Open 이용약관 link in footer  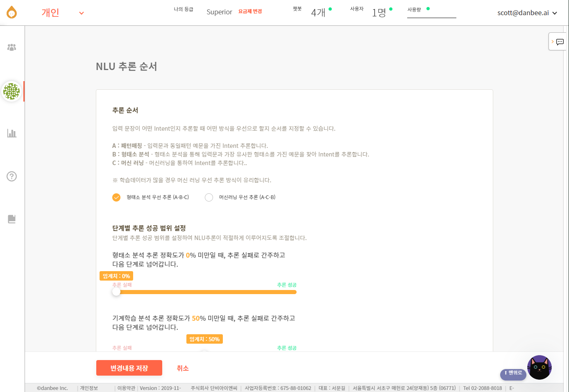click(x=126, y=388)
